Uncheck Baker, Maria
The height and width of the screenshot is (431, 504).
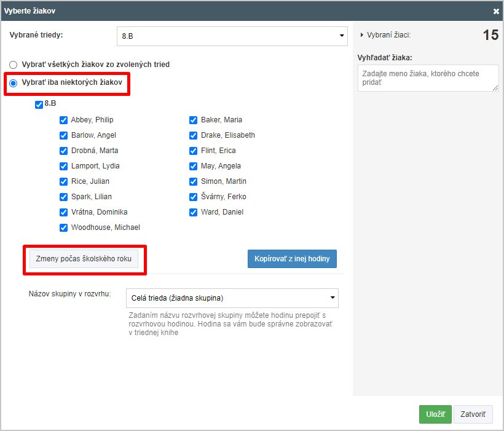tap(193, 120)
